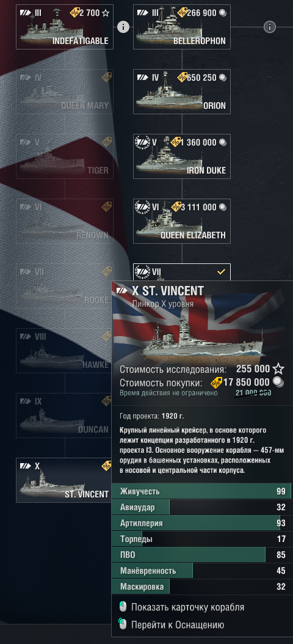The image size is (293, 644).
Task: Choose the Indefatigable tier III ship
Action: [x=65, y=27]
